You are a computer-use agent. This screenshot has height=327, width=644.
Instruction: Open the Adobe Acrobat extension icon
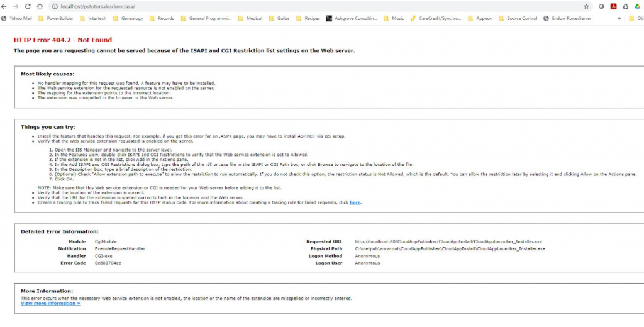pyautogui.click(x=613, y=6)
